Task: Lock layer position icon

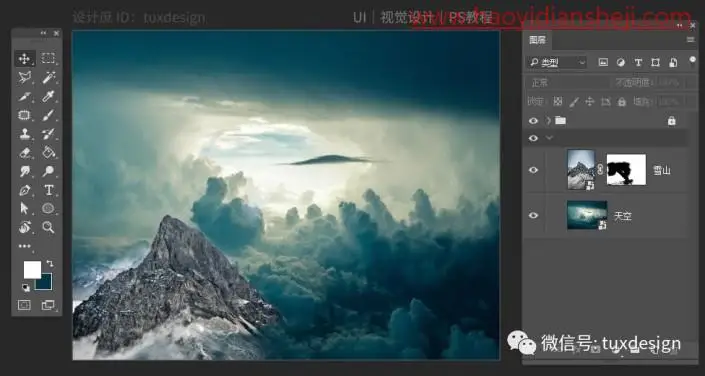Action: pos(589,102)
